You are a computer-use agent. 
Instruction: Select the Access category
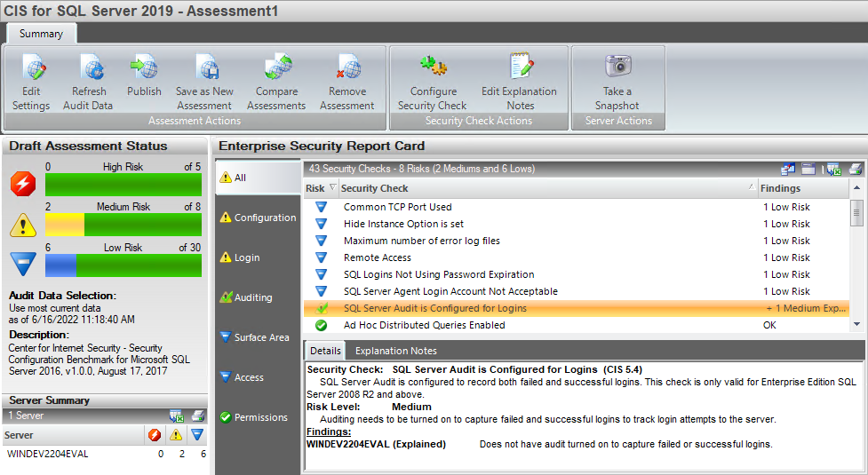pos(258,377)
